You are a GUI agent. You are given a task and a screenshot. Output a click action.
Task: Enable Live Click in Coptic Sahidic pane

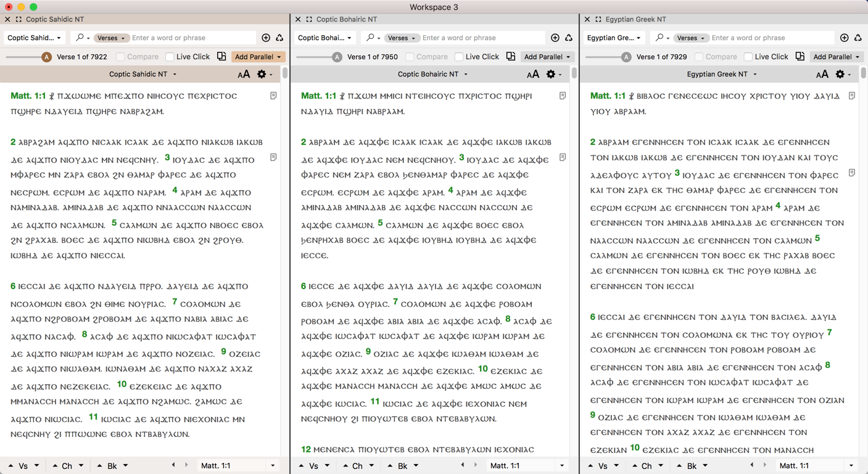(x=170, y=57)
